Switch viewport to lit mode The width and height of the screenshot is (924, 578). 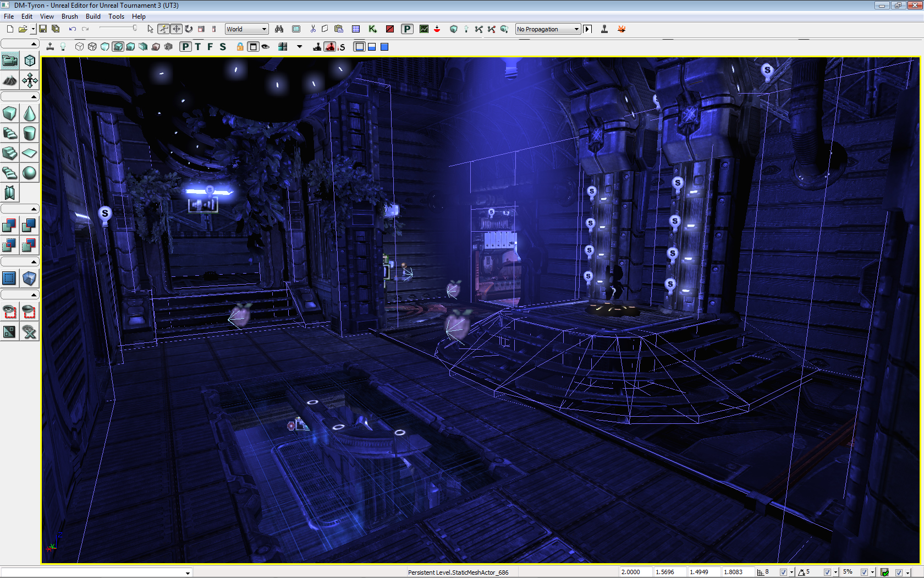(118, 47)
